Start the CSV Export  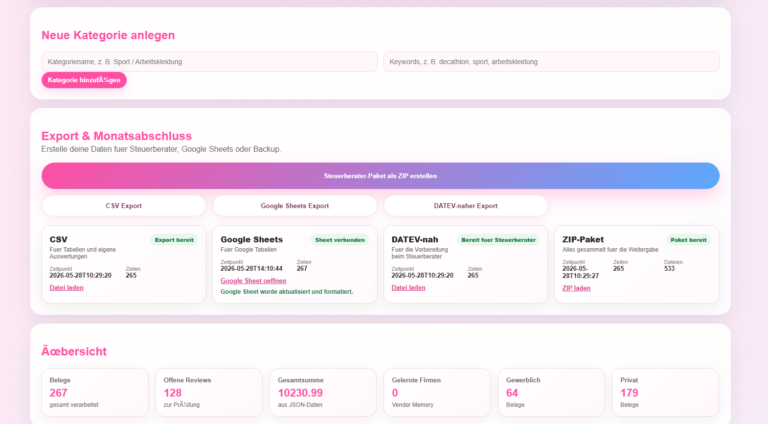[124, 206]
